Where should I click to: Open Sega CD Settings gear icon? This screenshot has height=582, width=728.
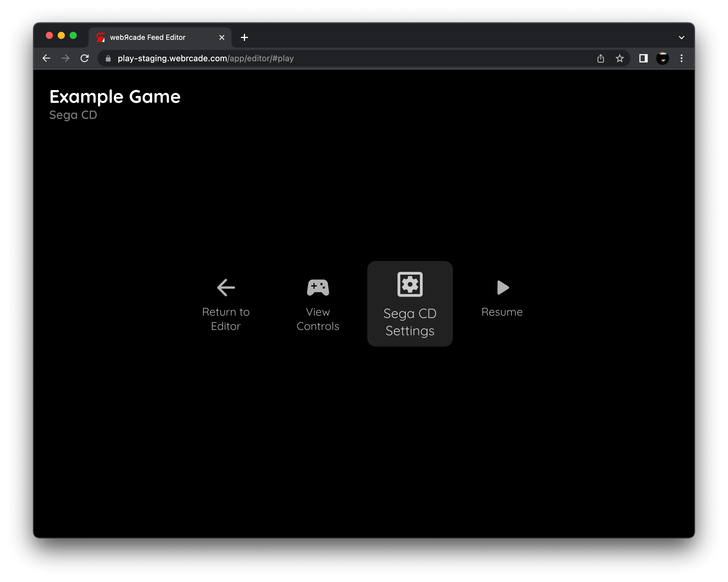[x=409, y=284]
